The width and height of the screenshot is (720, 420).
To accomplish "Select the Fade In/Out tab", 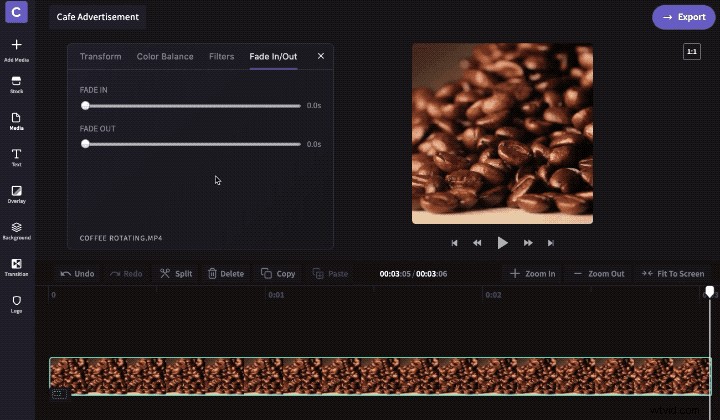I will pyautogui.click(x=273, y=56).
